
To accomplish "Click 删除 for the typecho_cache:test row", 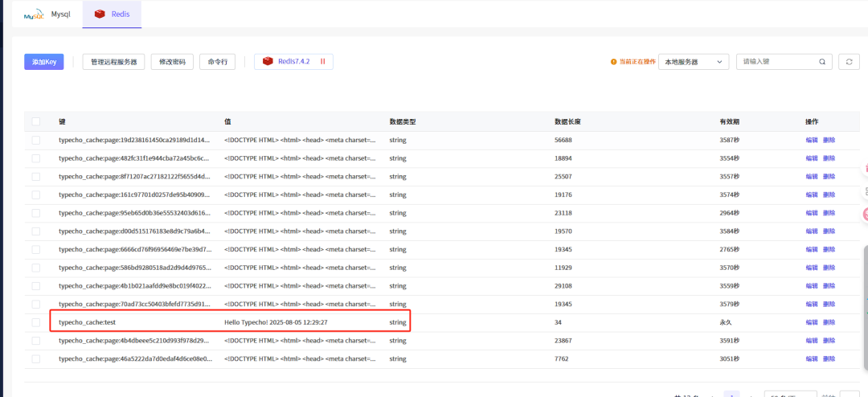I will tap(829, 322).
